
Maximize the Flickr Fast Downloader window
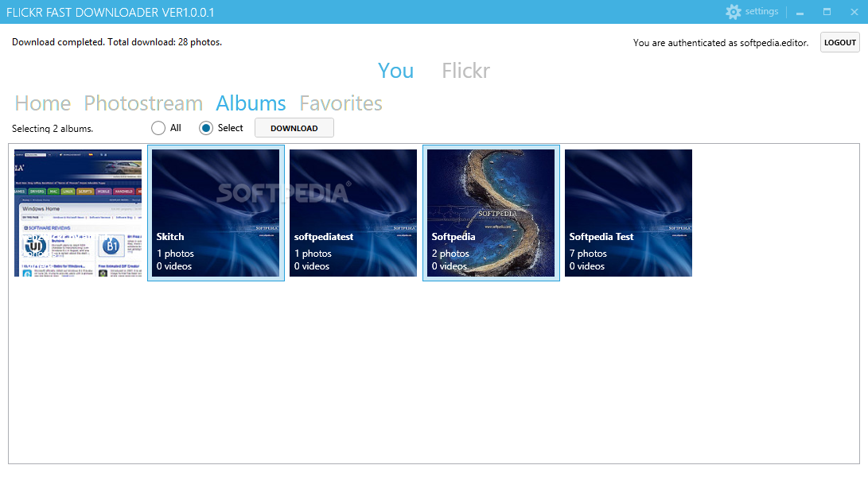coord(827,12)
